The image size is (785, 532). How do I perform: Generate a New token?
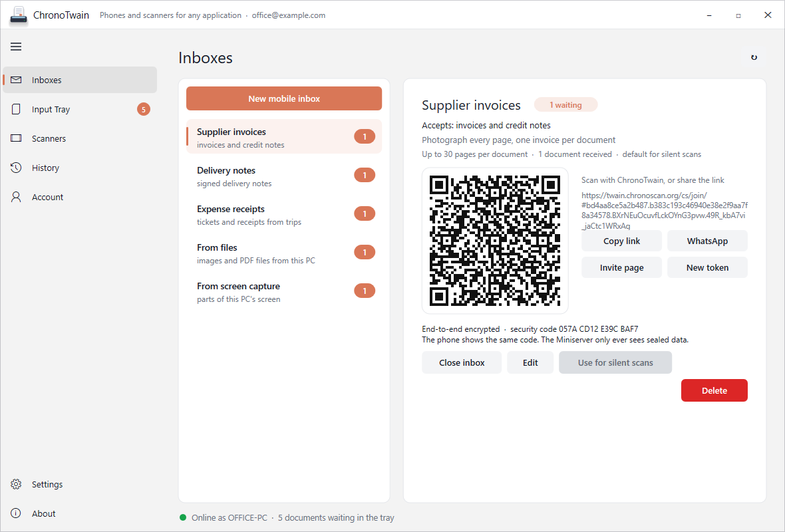[707, 267]
